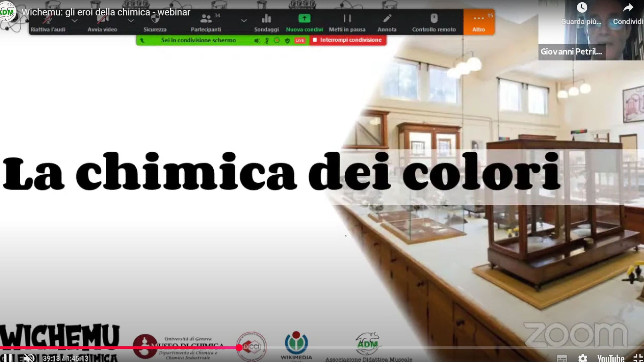Image resolution: width=644 pixels, height=362 pixels.
Task: Click "Nuova condivi" green share button
Action: click(304, 23)
